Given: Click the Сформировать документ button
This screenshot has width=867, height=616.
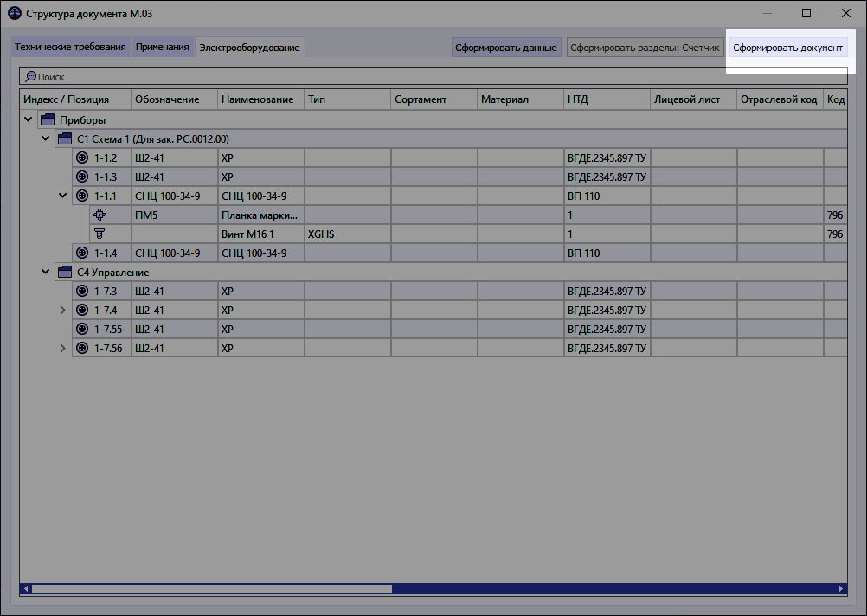Looking at the screenshot, I should [788, 49].
